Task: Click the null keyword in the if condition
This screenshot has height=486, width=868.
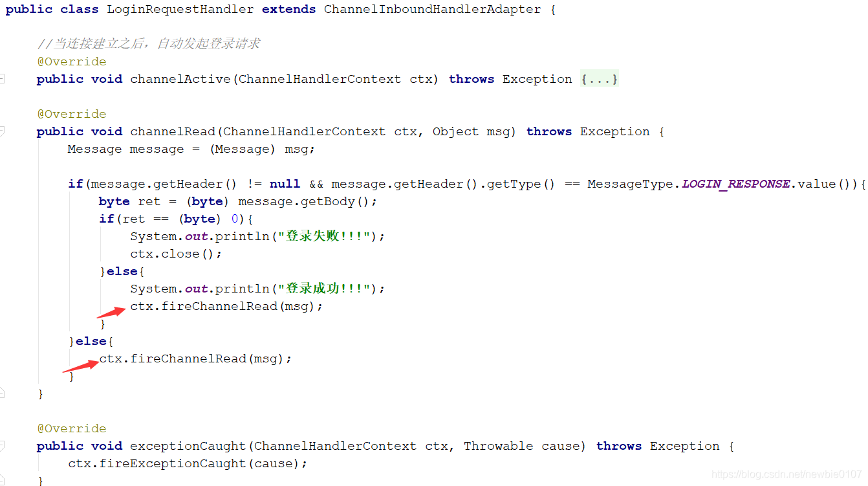Action: coord(285,184)
